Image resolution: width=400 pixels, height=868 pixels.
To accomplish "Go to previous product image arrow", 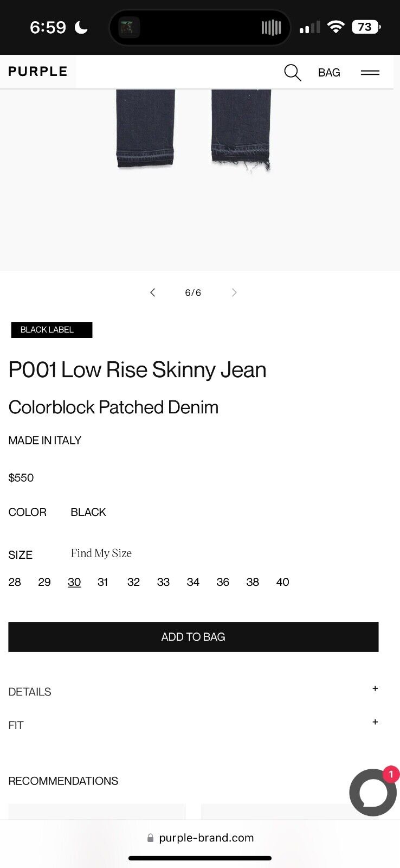I will pos(152,292).
